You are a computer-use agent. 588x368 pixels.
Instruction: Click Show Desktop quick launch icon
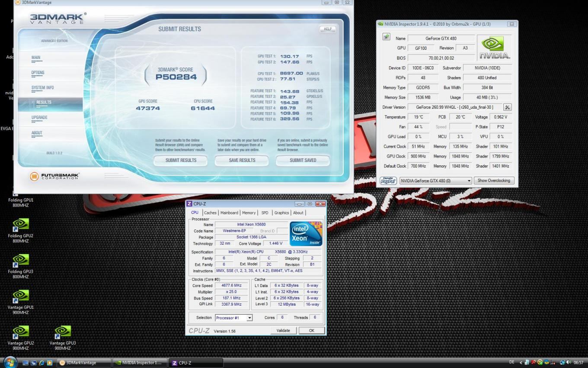[26, 363]
